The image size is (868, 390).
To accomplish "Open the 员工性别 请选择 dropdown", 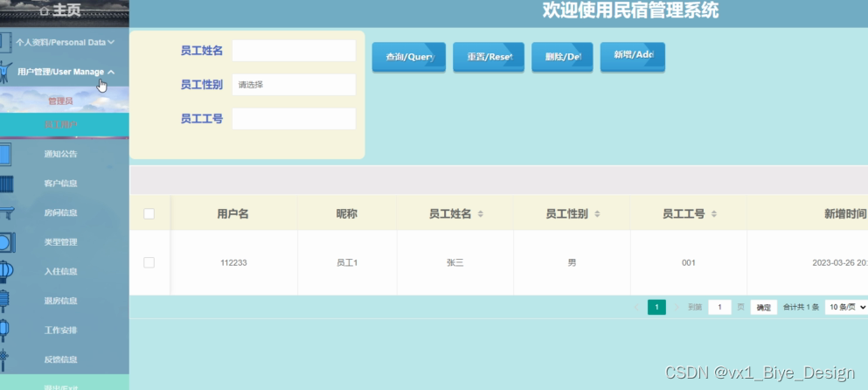I will click(294, 85).
